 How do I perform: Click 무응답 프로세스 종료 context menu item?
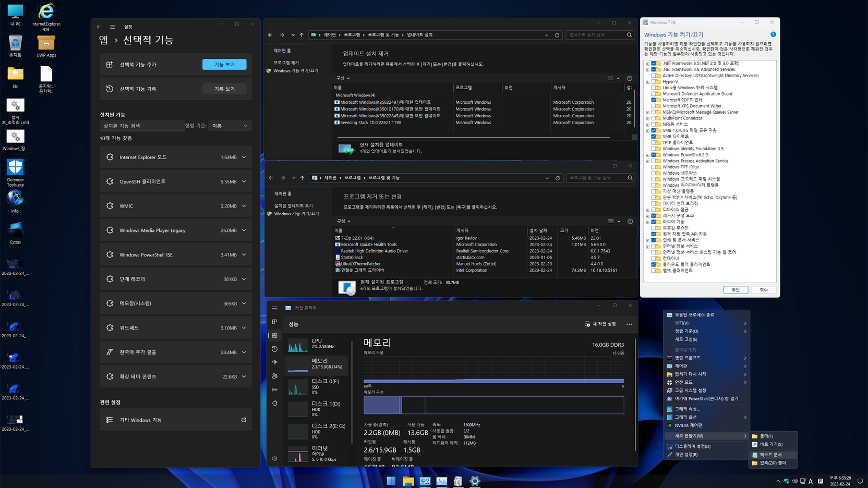(x=706, y=315)
